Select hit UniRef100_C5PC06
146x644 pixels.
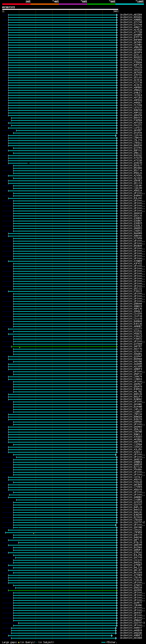click(x=131, y=414)
